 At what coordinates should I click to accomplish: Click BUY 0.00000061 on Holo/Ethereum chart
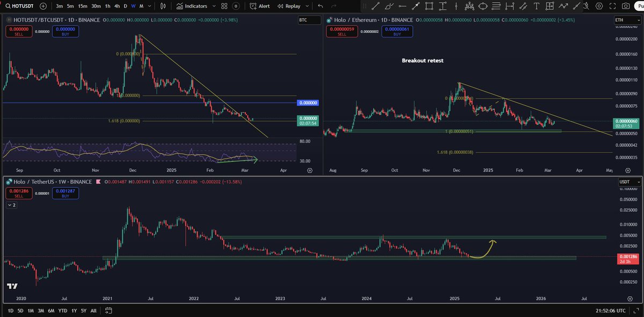pos(397,31)
